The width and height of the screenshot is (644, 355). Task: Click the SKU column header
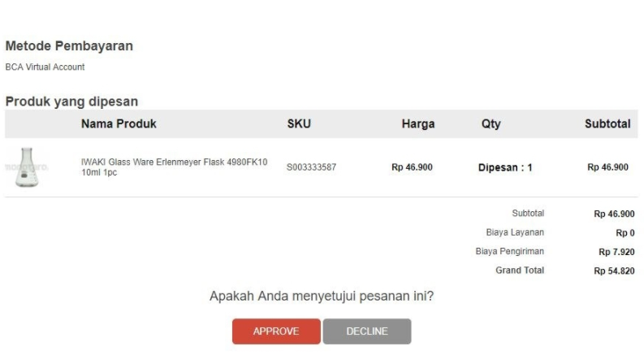[299, 123]
